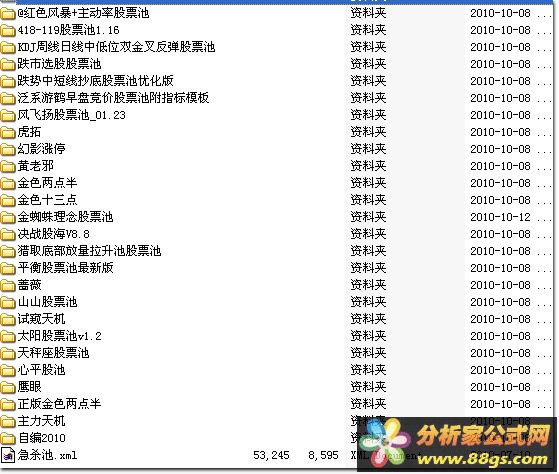This screenshot has height=474, width=559.
Task: Click folder icon beside 山山股票池
Action: 7,303
